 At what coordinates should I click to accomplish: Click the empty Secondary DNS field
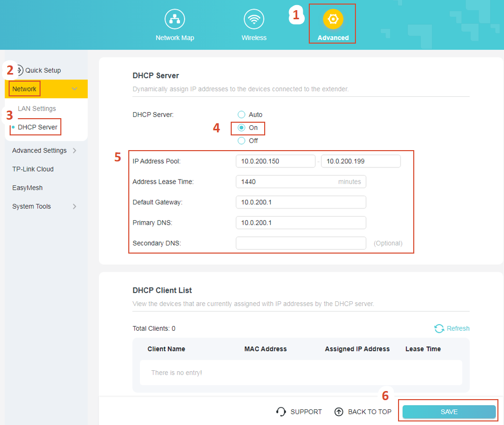pyautogui.click(x=301, y=243)
